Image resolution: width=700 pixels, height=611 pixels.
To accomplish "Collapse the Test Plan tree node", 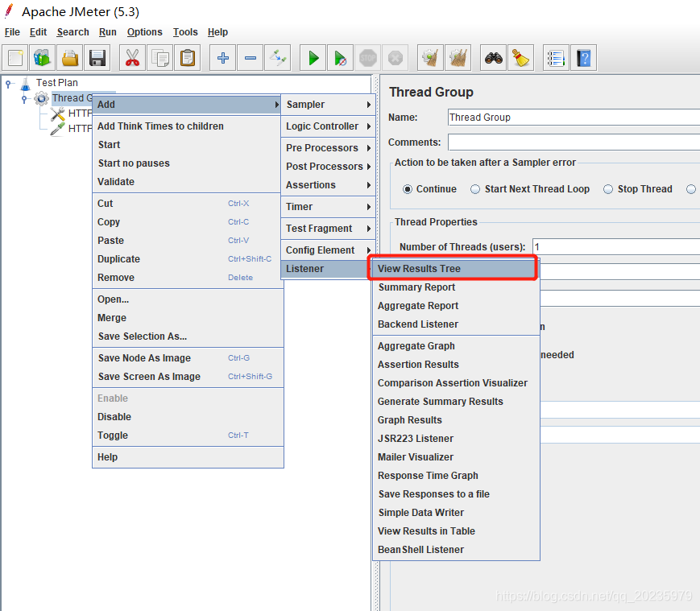I will pyautogui.click(x=9, y=84).
